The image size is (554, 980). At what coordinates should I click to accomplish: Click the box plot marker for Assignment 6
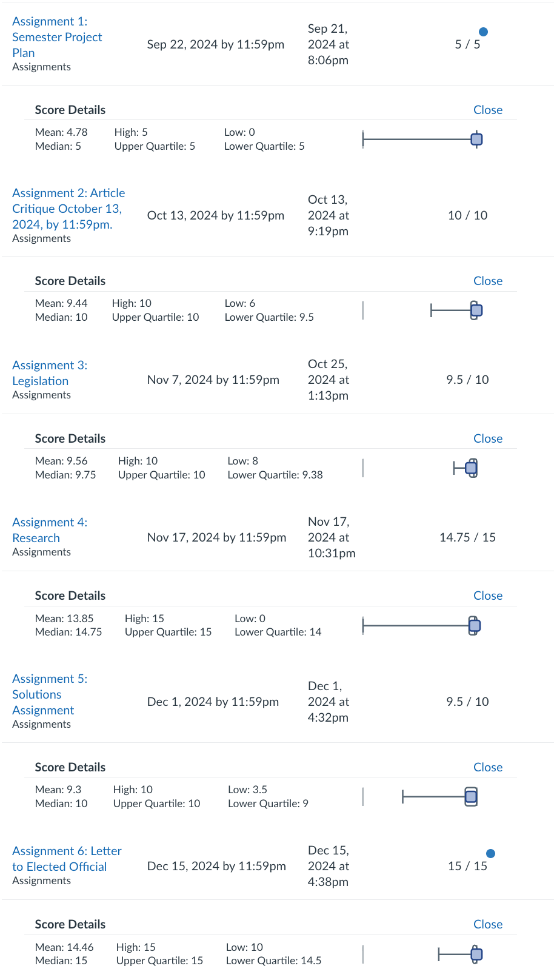pyautogui.click(x=476, y=955)
